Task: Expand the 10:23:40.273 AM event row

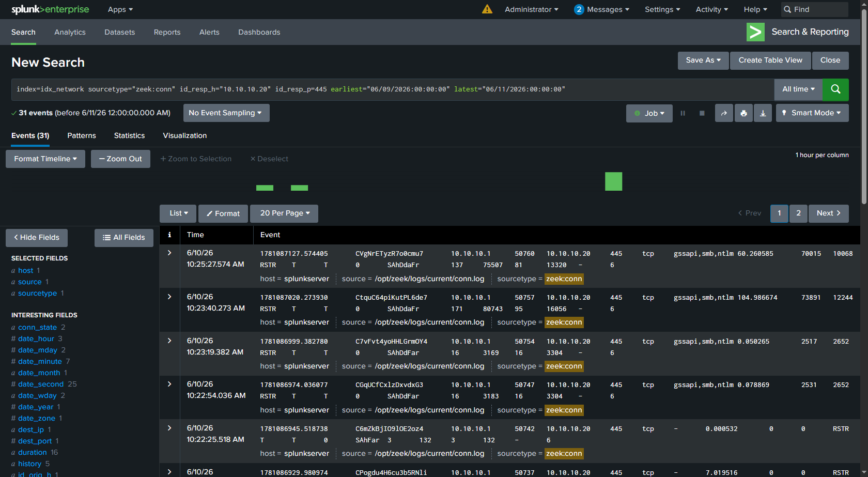Action: [169, 297]
